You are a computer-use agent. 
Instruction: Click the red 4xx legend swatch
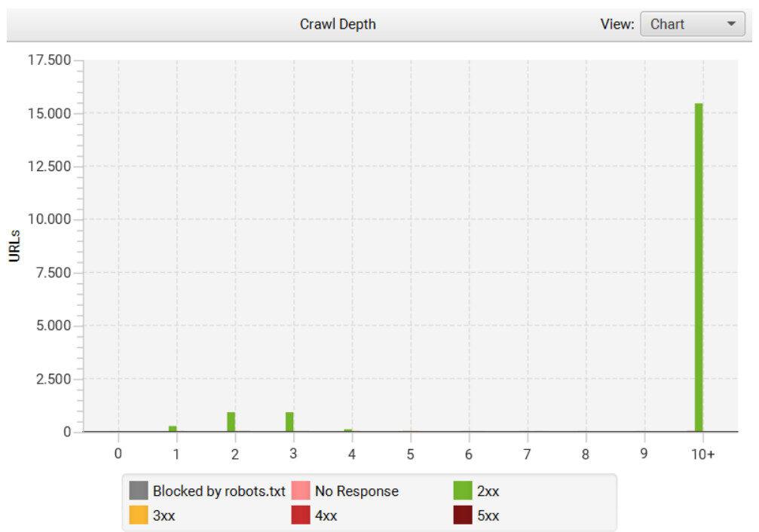click(301, 515)
